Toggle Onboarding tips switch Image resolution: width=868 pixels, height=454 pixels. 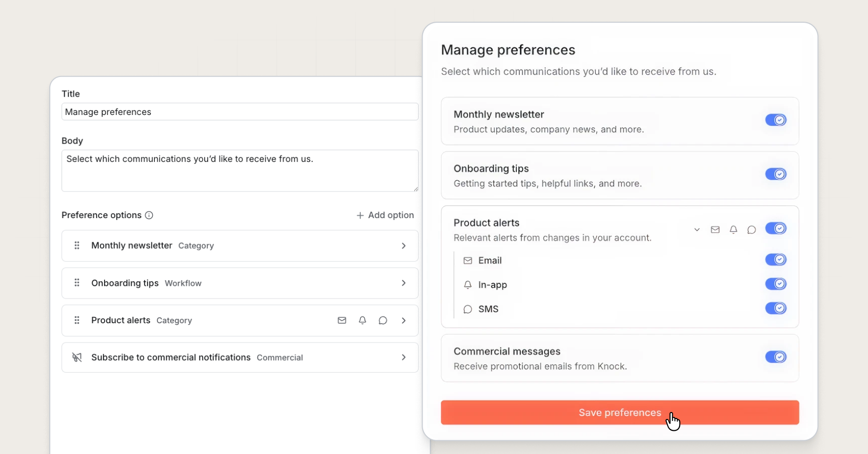776,174
